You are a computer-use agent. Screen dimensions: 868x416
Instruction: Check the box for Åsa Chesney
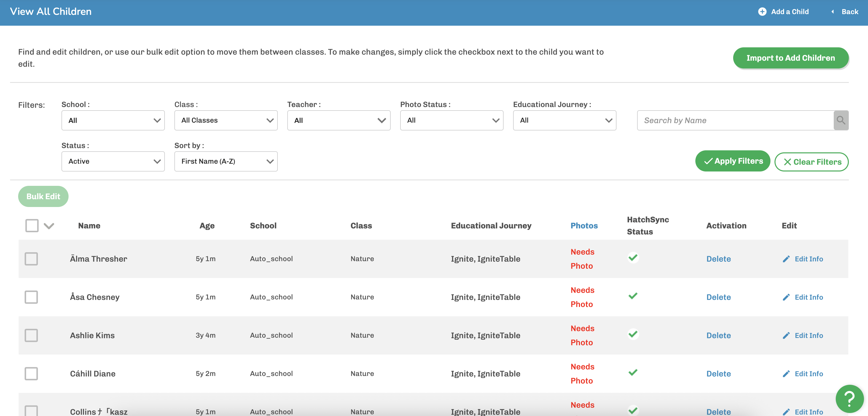31,297
